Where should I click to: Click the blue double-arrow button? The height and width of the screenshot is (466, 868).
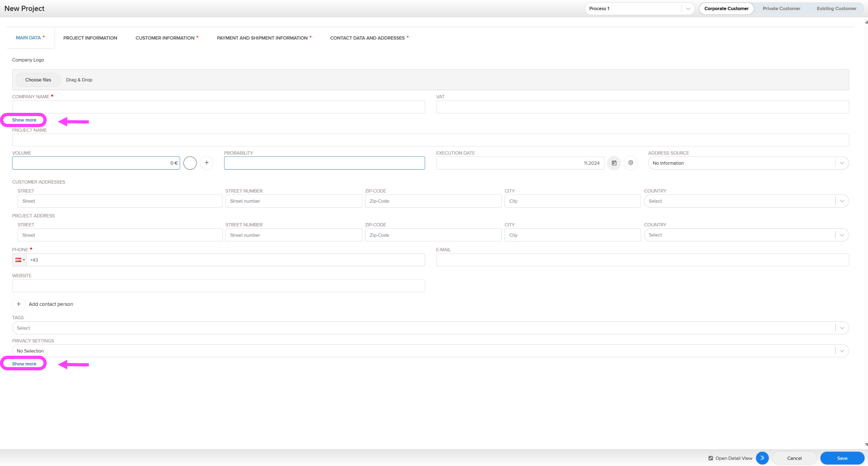[762, 458]
